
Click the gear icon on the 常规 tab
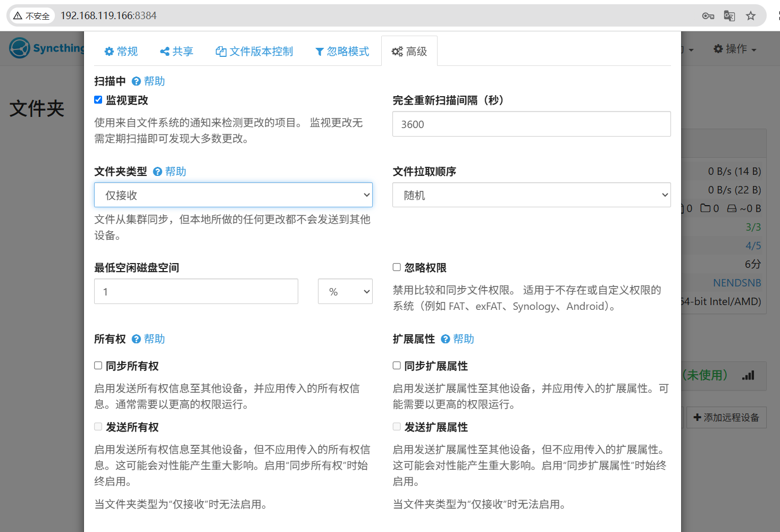[x=109, y=52]
